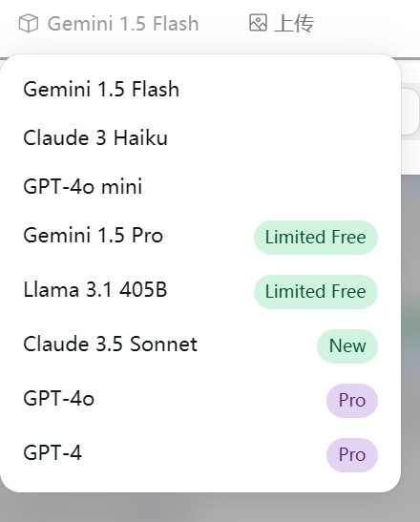Click the cube model icon beside Gemini 1.5 Flash
This screenshot has height=522, width=420.
29,23
